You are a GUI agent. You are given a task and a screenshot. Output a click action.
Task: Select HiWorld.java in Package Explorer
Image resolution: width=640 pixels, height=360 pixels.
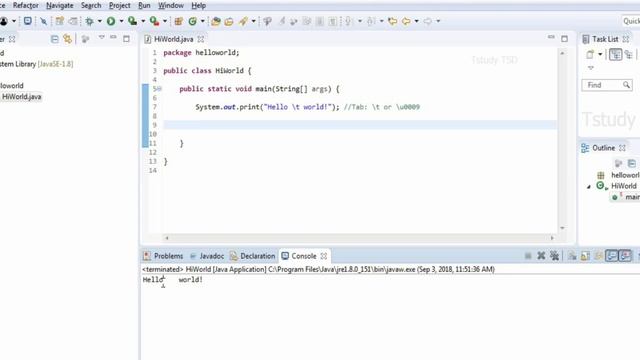pos(21,97)
